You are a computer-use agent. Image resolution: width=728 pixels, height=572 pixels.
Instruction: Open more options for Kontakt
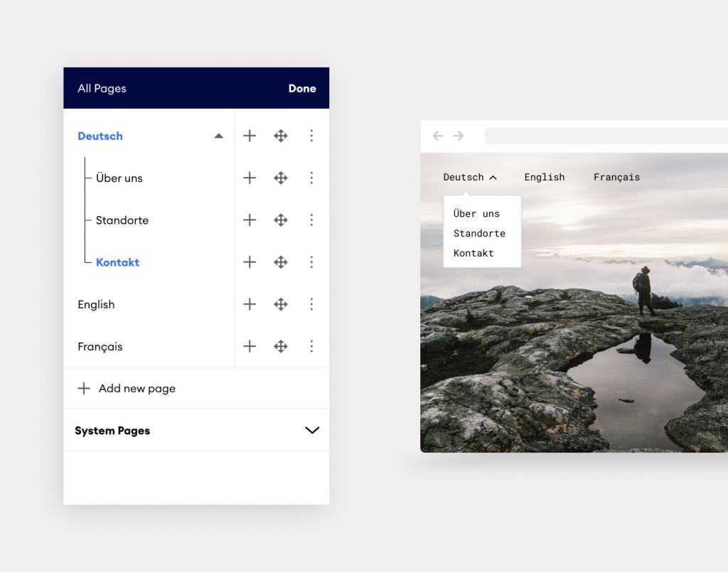[311, 262]
